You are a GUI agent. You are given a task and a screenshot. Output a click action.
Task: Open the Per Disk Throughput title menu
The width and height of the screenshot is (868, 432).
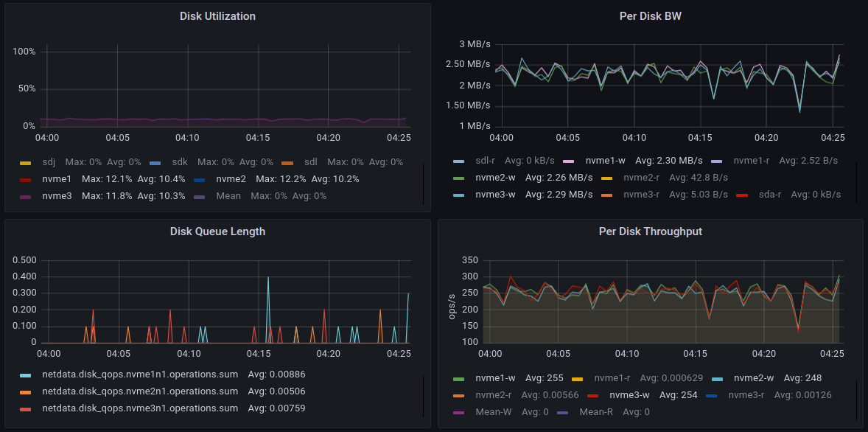click(650, 231)
